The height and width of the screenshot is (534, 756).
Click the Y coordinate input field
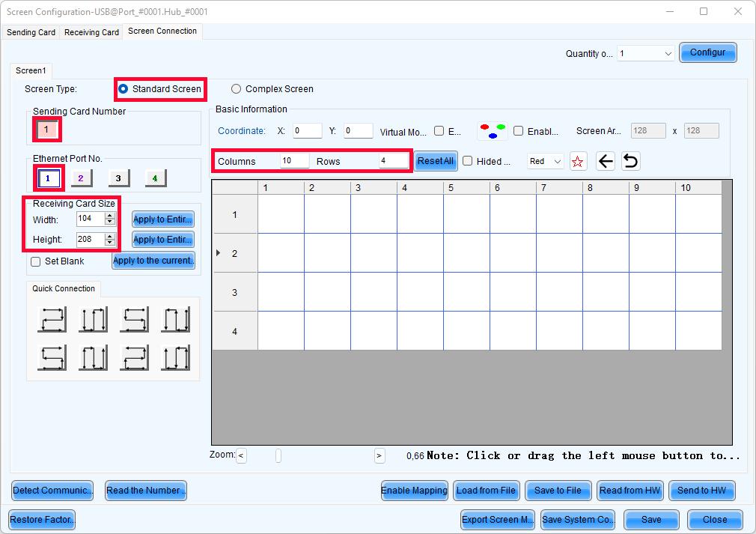coord(359,131)
